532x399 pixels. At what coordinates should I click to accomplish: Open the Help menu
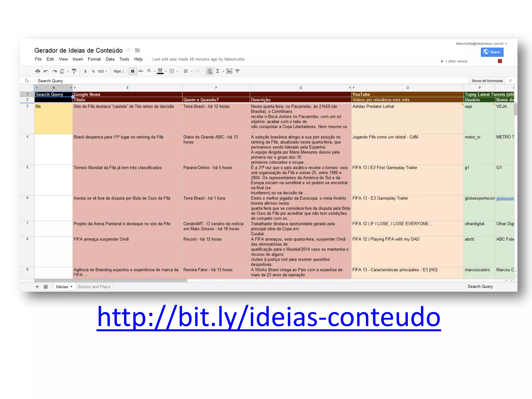click(138, 59)
